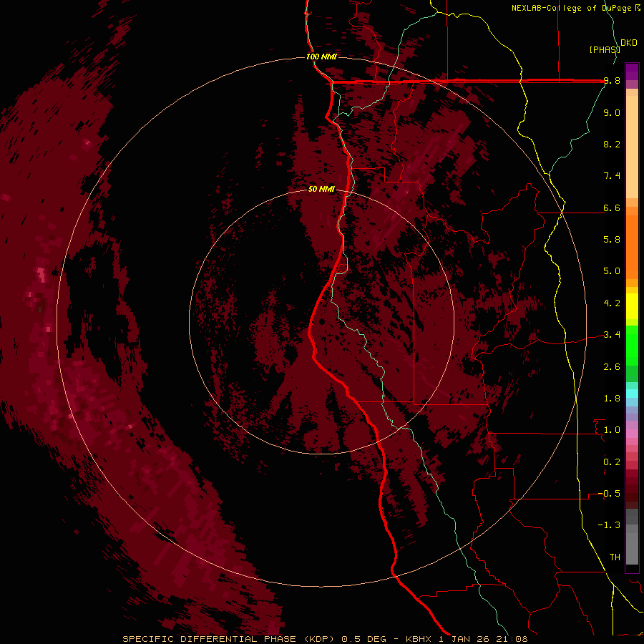
Task: Click the 1.8 scale label
Action: point(612,399)
